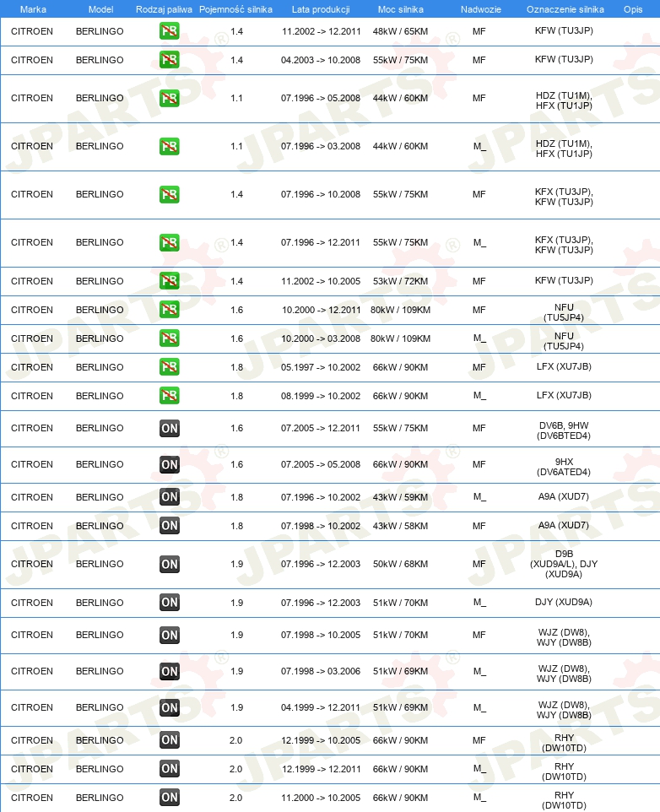Select the DV6B, 9HW (DV6BTED4) engine code
The image size is (660, 812).
point(564,430)
